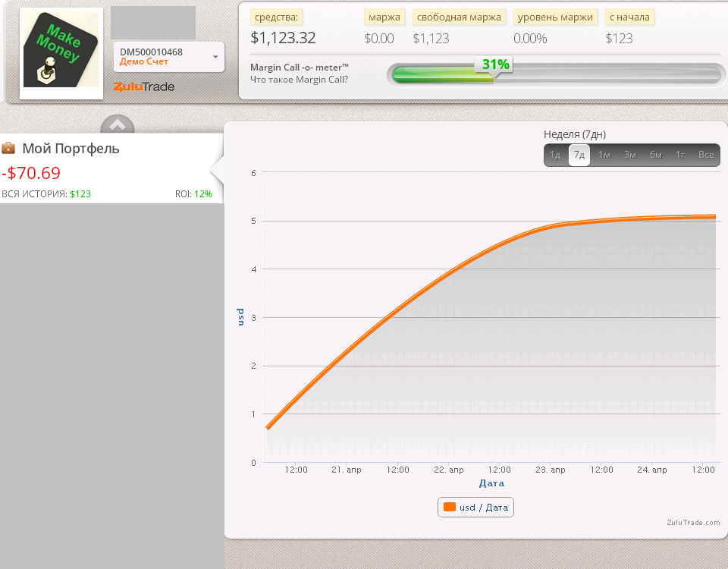Click the Margin Call -o- meter label
Screen dimensions: 728x569
point(300,68)
